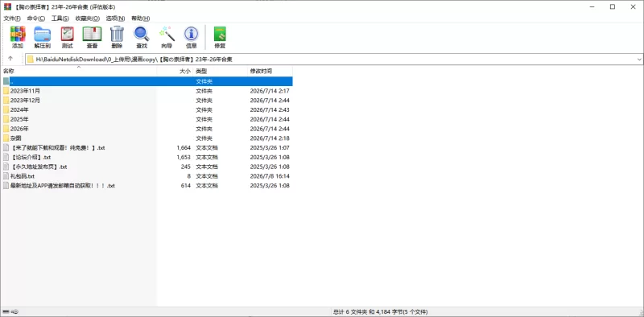This screenshot has width=644, height=317.
Task: Click the parent folder ".." icon
Action: [6, 81]
